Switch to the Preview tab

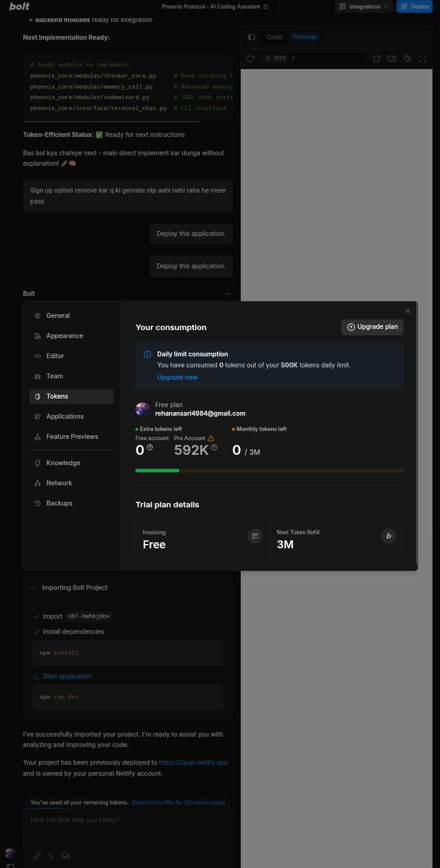click(x=304, y=37)
